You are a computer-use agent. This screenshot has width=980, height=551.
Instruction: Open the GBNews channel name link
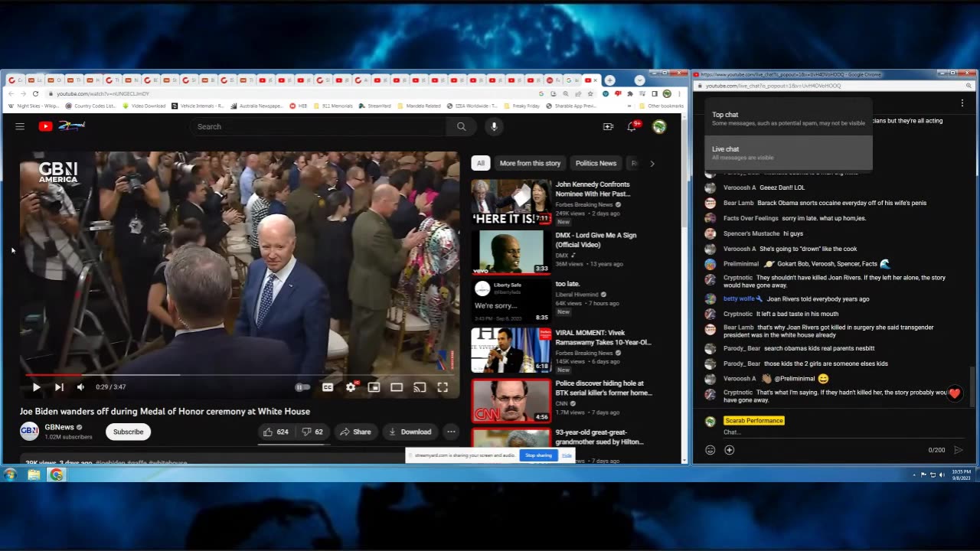click(x=59, y=427)
